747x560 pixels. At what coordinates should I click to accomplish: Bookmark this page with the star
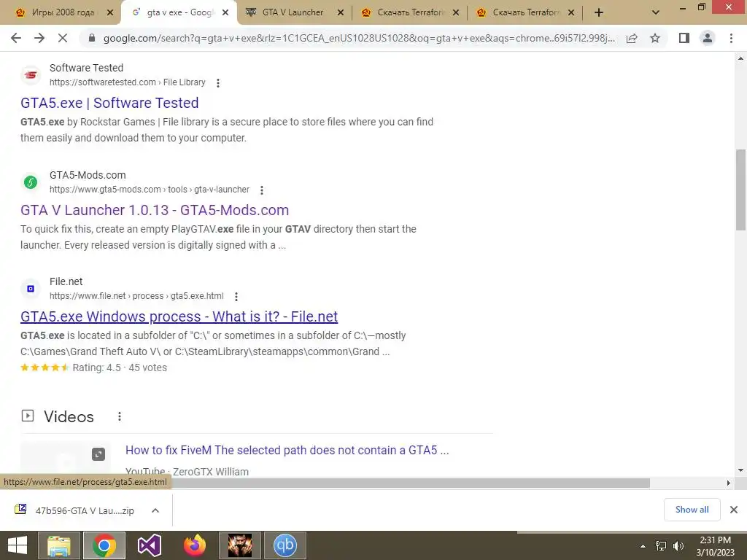tap(655, 38)
